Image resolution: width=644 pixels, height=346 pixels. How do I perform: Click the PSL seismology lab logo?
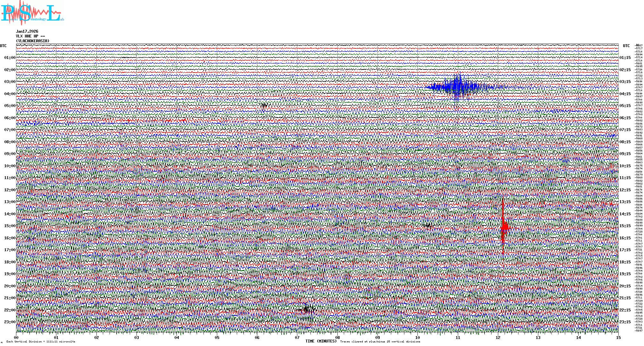click(31, 13)
